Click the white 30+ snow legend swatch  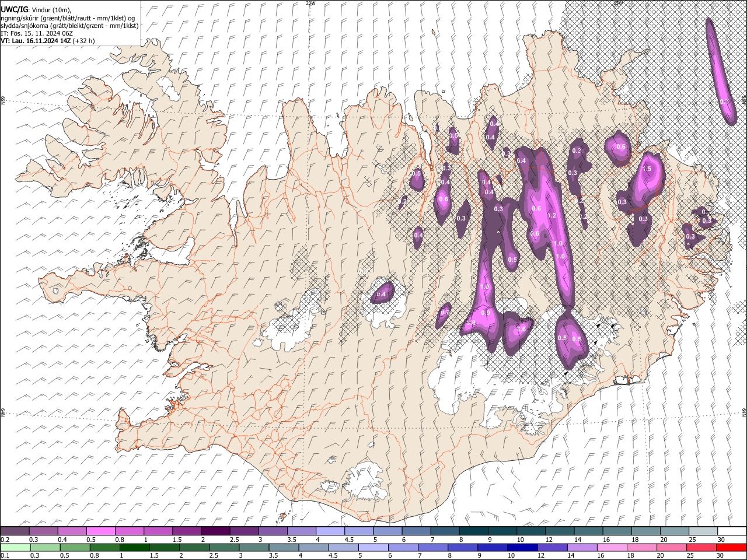tap(731, 531)
